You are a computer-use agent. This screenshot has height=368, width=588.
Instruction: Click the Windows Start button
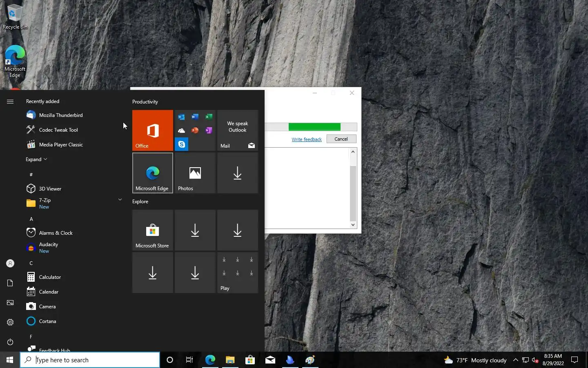pyautogui.click(x=10, y=360)
